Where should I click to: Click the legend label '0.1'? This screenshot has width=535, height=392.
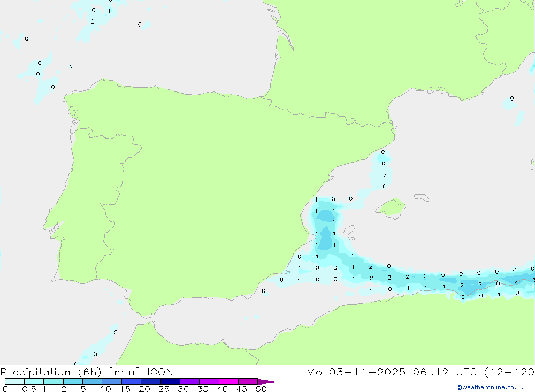tap(9, 389)
